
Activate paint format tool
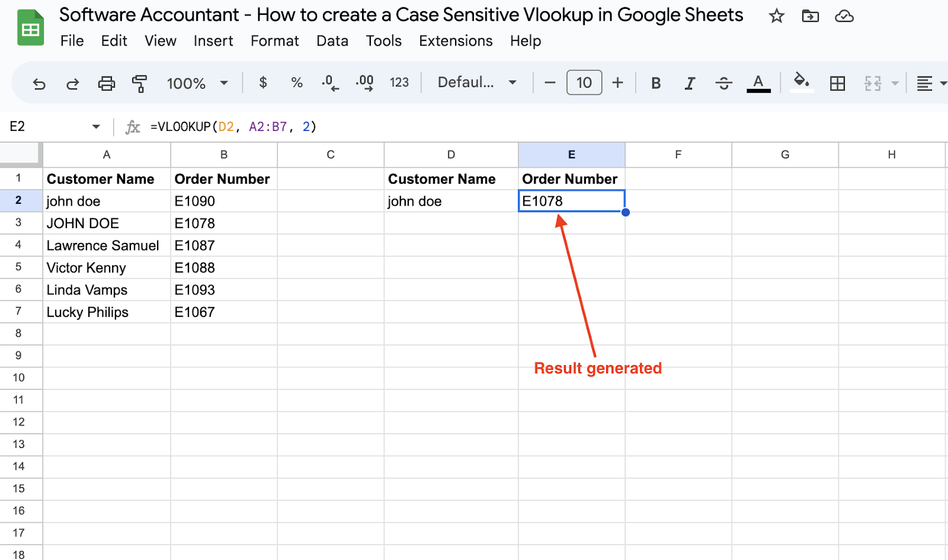(x=140, y=84)
